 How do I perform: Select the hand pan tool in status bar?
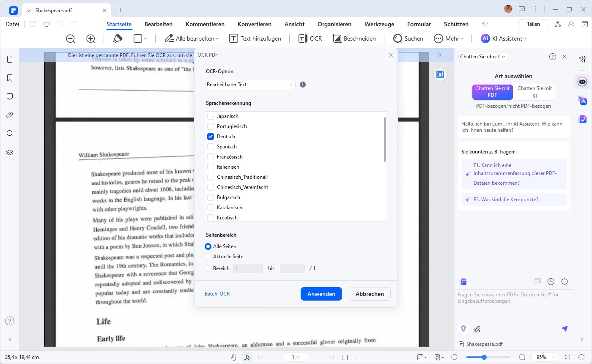tap(233, 357)
